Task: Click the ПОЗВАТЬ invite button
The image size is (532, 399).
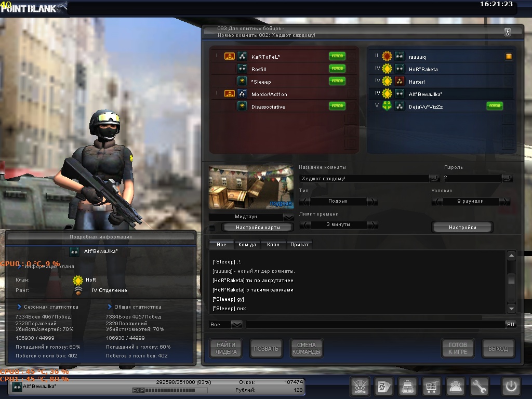Action: pyautogui.click(x=266, y=349)
